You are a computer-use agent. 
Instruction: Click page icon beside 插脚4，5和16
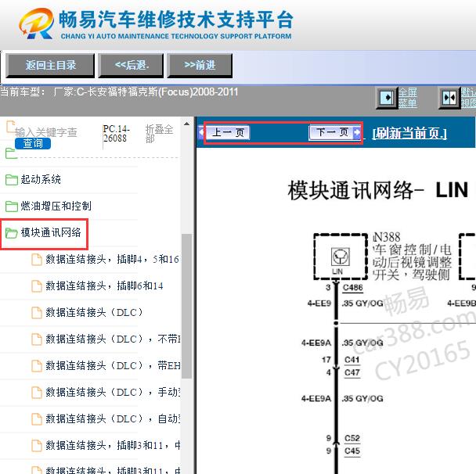tap(37, 260)
